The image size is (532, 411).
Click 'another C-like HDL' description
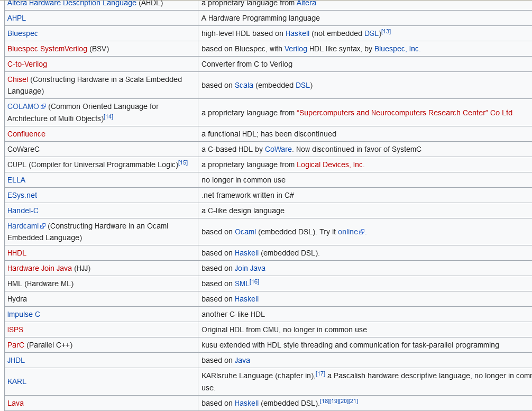(x=233, y=314)
